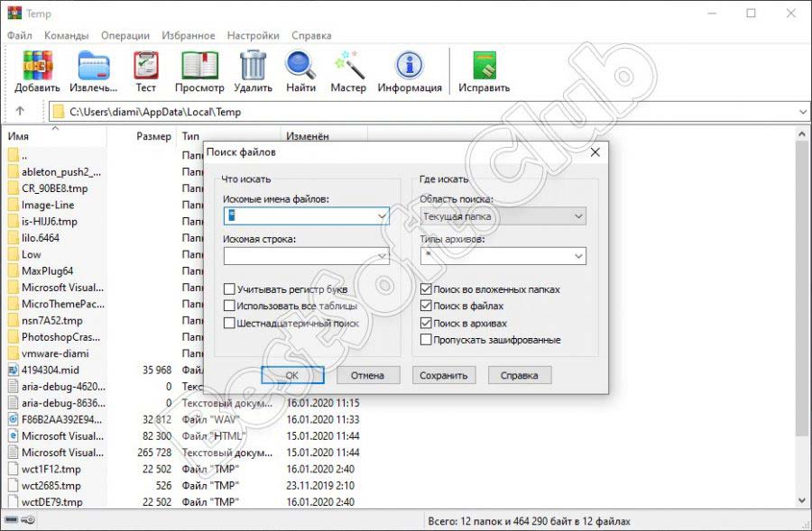Open the Справка menu
Screen dimensions: 812x531
pyautogui.click(x=311, y=35)
